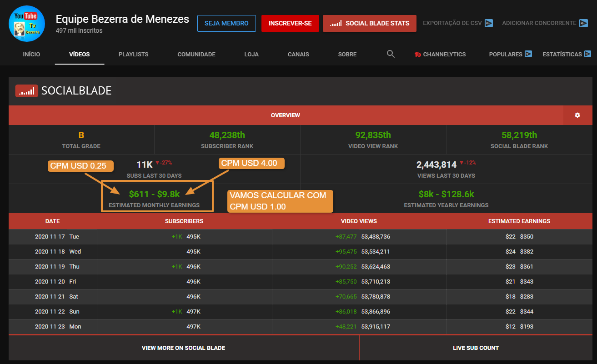Screen dimensions: 597x364
Task: Open POPULARES tab
Action: (x=506, y=54)
